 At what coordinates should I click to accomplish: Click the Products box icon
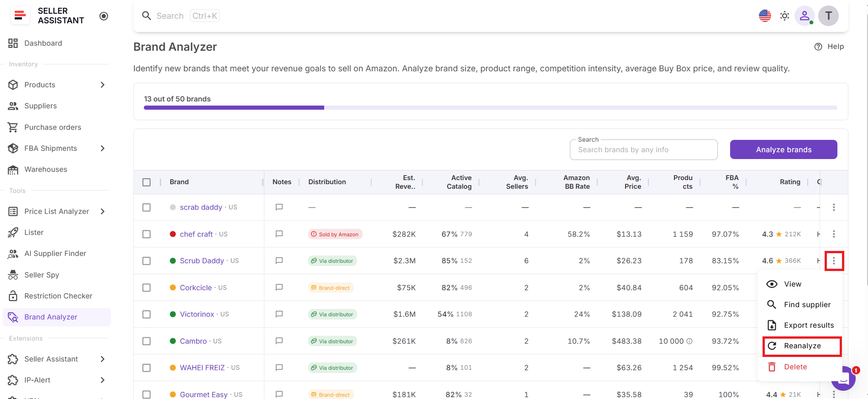pos(13,85)
